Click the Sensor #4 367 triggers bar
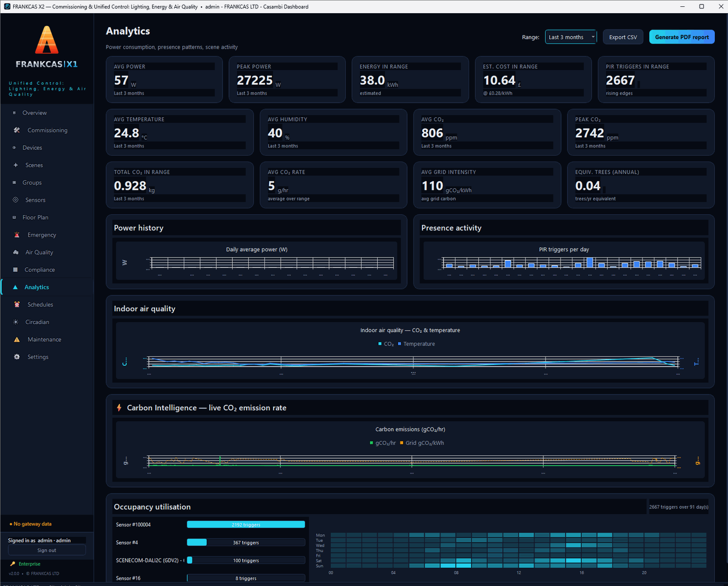Screen dimensions: 728x586 coord(246,542)
